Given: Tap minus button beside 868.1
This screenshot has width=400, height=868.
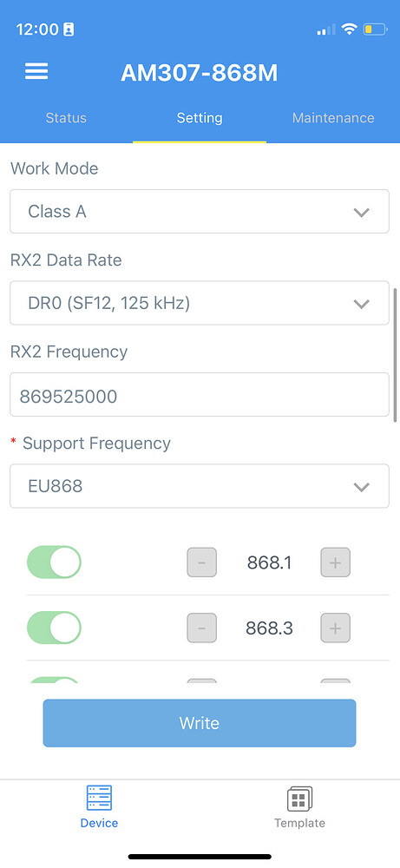Looking at the screenshot, I should 202,562.
